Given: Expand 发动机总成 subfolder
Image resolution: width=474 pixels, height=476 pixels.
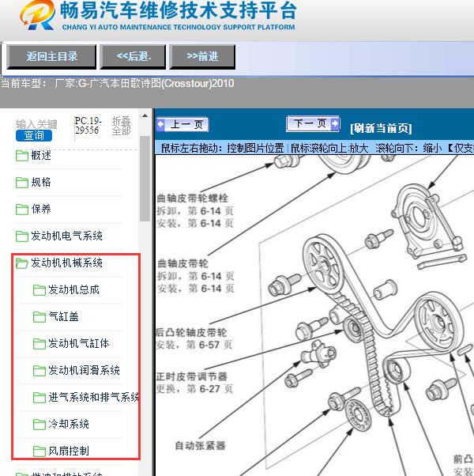Looking at the screenshot, I should coord(73,289).
